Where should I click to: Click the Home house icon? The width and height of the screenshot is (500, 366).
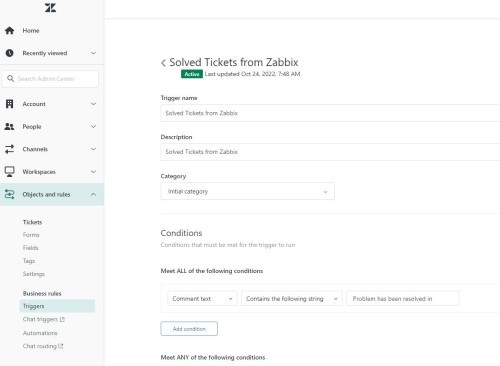pos(10,31)
